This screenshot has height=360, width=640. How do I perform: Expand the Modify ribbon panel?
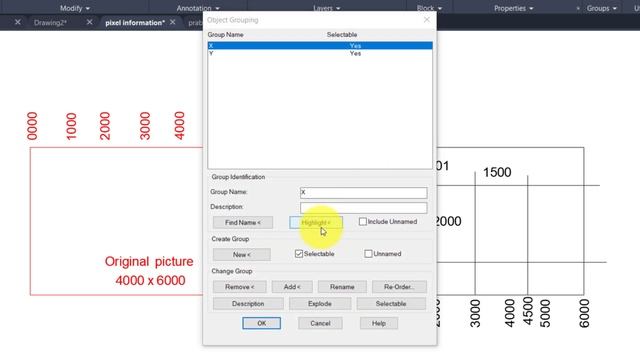(75, 8)
